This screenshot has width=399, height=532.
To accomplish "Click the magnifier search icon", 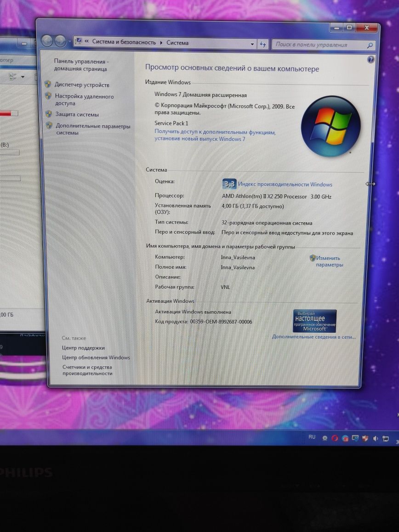I will pyautogui.click(x=370, y=45).
